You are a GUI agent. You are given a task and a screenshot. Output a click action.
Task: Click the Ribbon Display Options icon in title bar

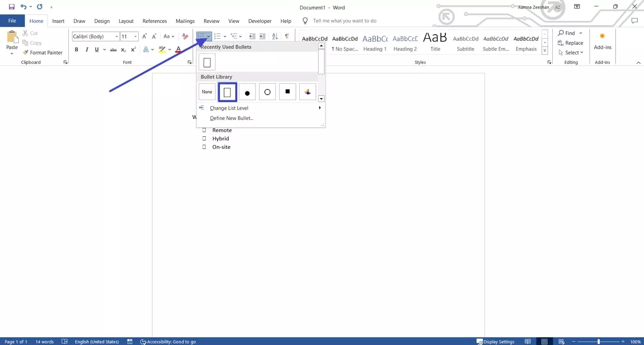tap(577, 7)
